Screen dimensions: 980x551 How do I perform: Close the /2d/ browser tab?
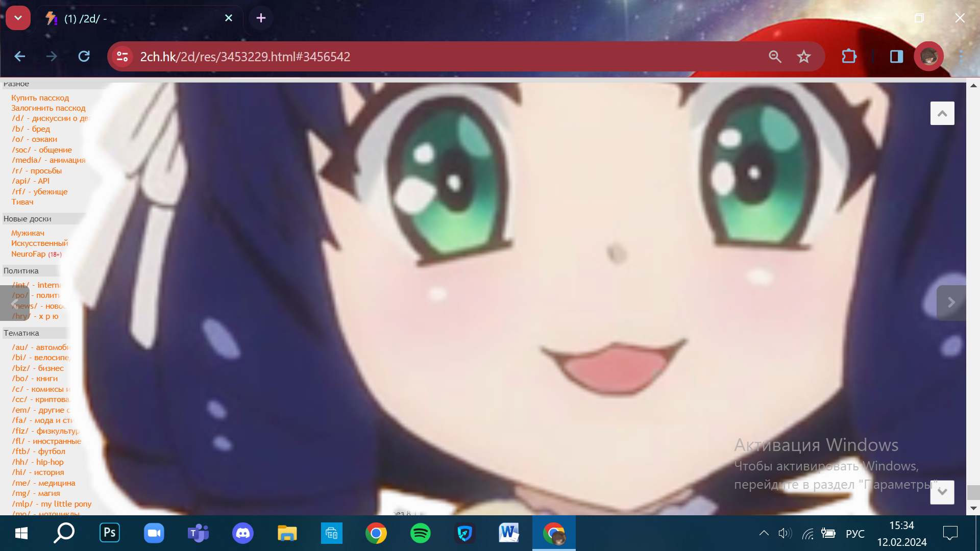point(229,18)
